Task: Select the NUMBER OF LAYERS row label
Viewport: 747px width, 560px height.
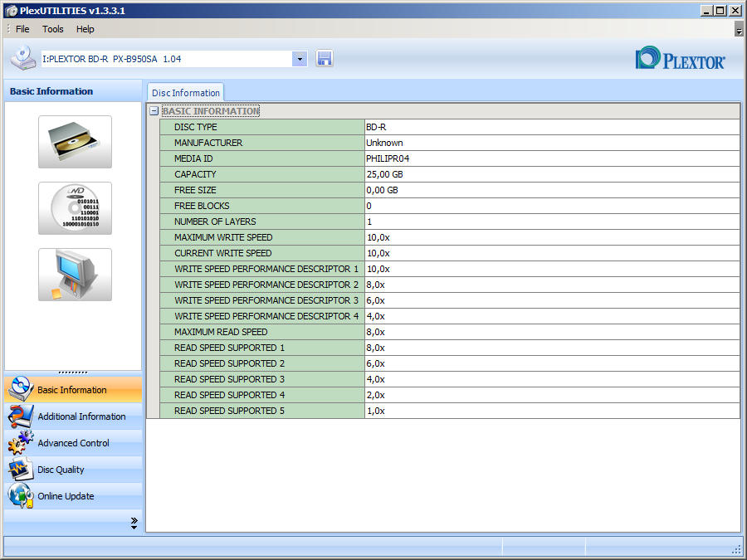Action: point(215,222)
